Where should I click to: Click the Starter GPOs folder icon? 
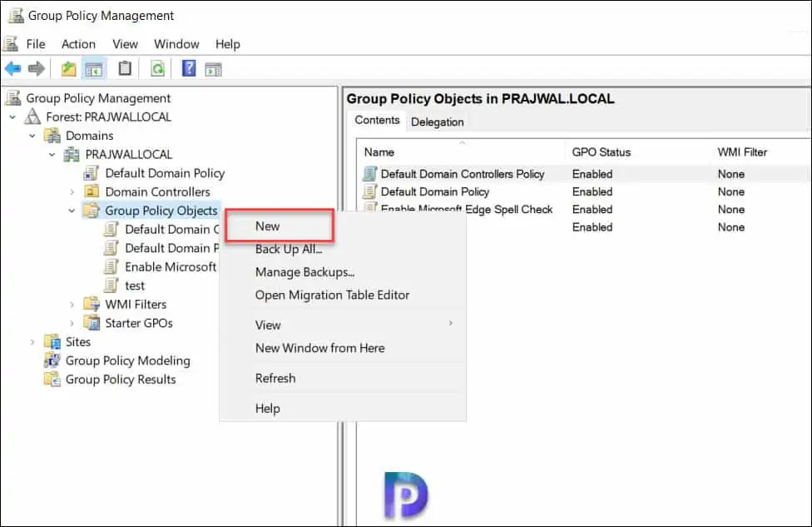click(92, 323)
